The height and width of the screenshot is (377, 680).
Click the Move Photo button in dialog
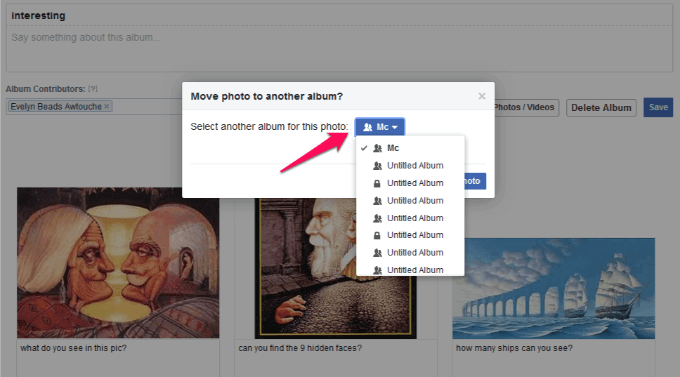(x=475, y=181)
